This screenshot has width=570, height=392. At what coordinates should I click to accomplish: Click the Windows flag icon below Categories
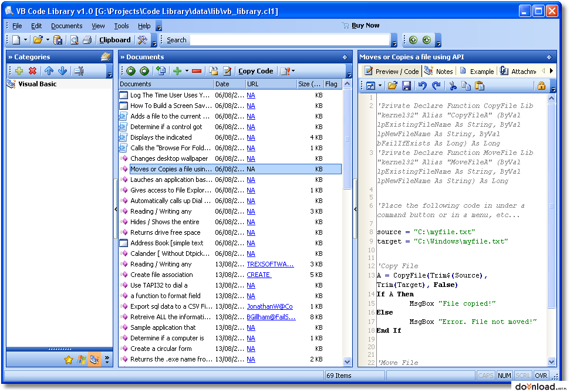coord(82,360)
